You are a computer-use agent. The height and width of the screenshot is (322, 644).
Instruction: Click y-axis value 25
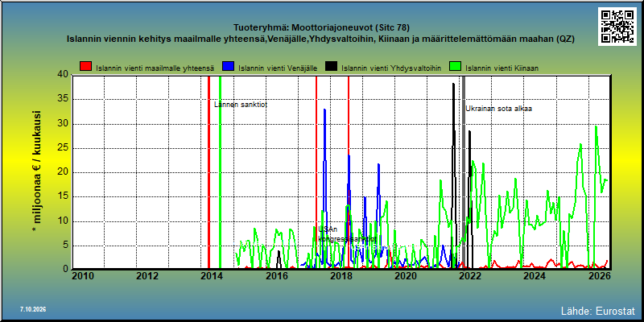pyautogui.click(x=63, y=148)
